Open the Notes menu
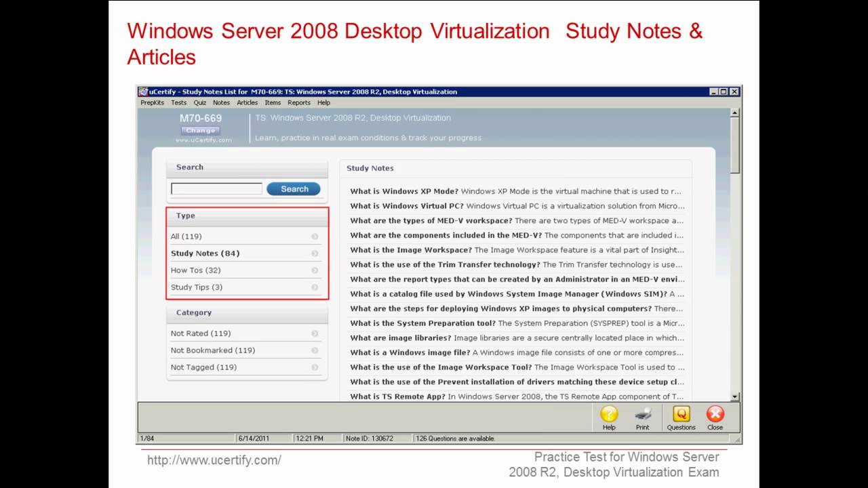 tap(221, 103)
